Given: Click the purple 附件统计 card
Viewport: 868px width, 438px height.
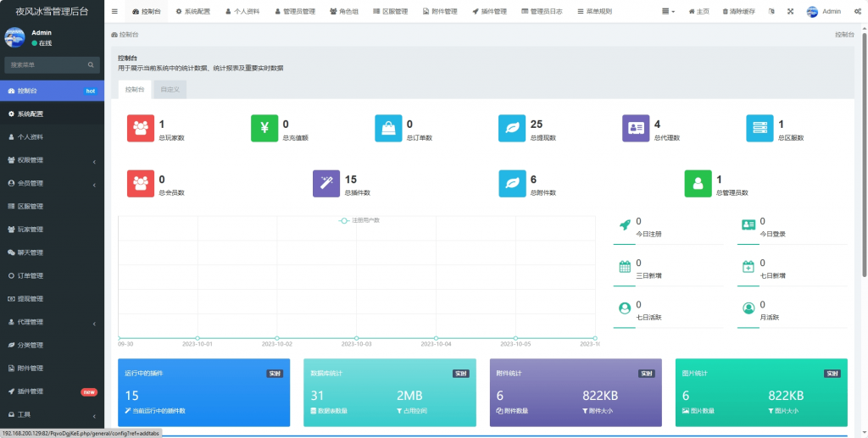Looking at the screenshot, I should point(576,392).
